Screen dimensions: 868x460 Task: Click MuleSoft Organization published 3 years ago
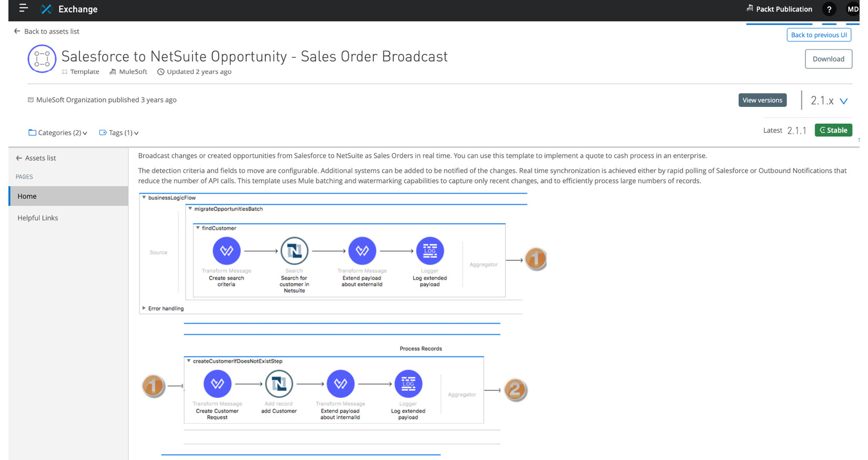click(x=106, y=99)
